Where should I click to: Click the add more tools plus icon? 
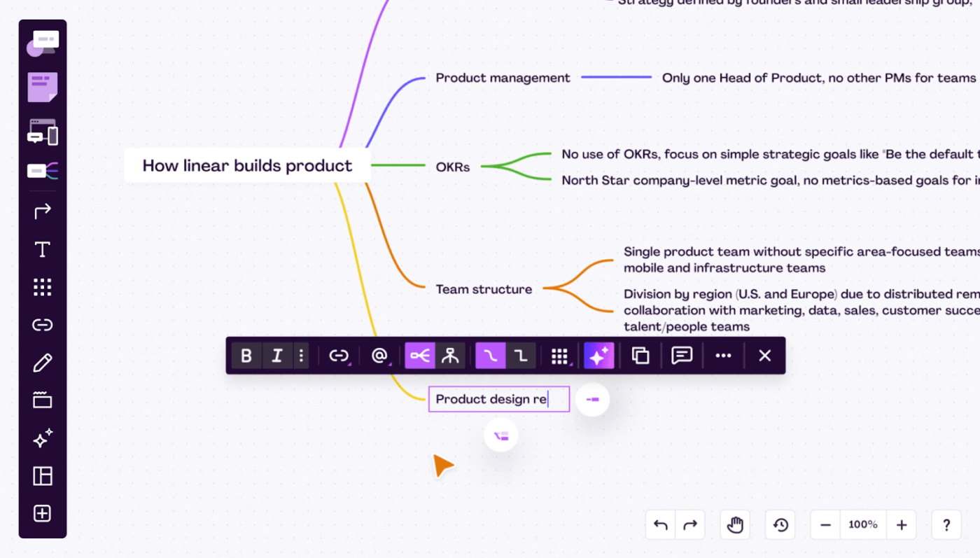pos(43,514)
